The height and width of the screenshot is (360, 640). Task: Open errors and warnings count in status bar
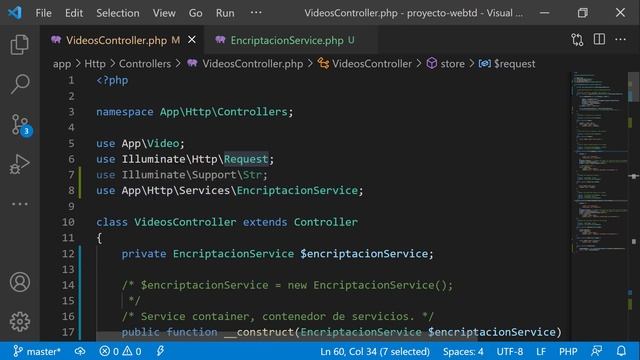click(120, 351)
